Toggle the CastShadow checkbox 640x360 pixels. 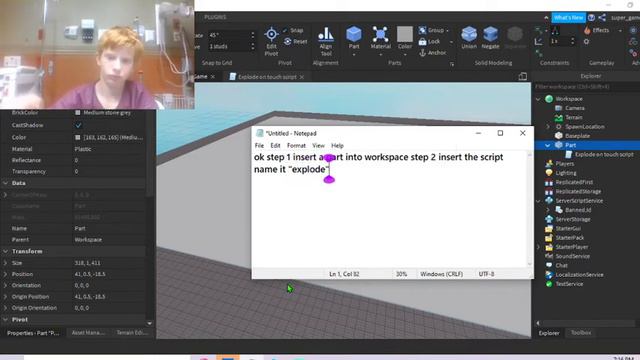click(78, 125)
